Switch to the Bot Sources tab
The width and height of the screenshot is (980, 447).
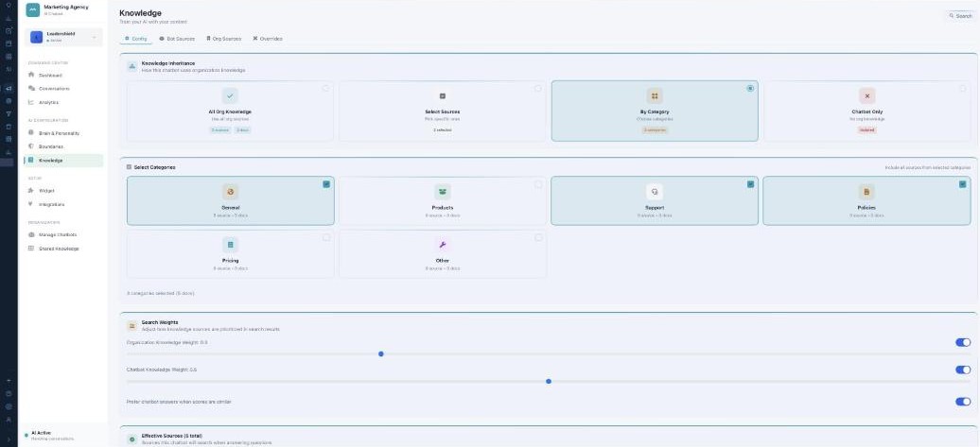pos(177,39)
